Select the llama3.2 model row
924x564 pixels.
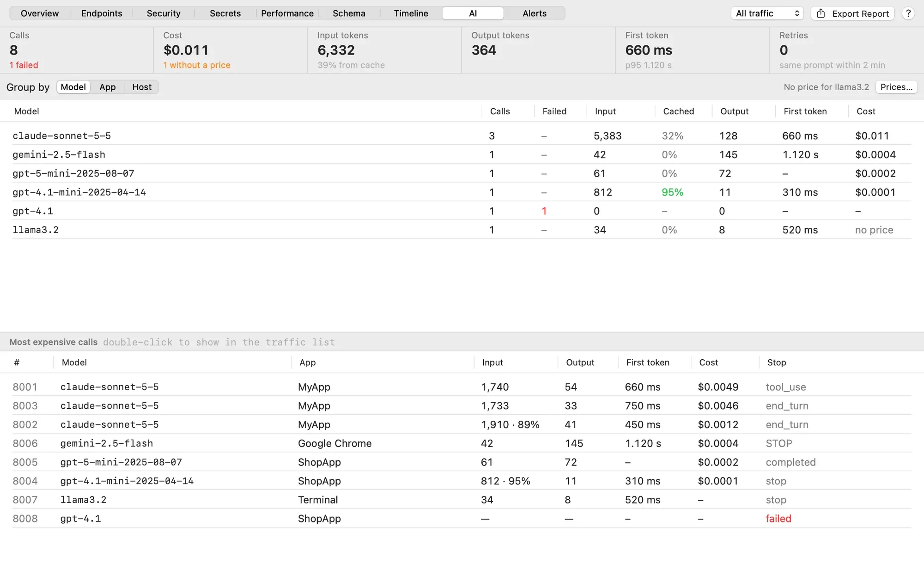(x=462, y=230)
